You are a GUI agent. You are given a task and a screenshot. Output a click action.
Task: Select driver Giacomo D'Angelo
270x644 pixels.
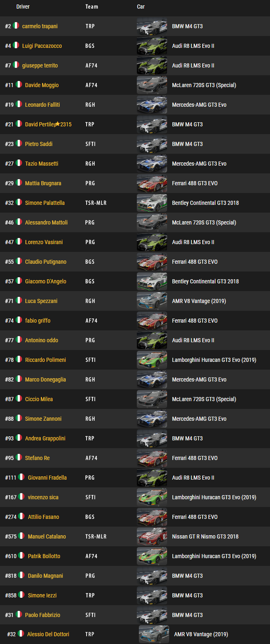pos(46,281)
